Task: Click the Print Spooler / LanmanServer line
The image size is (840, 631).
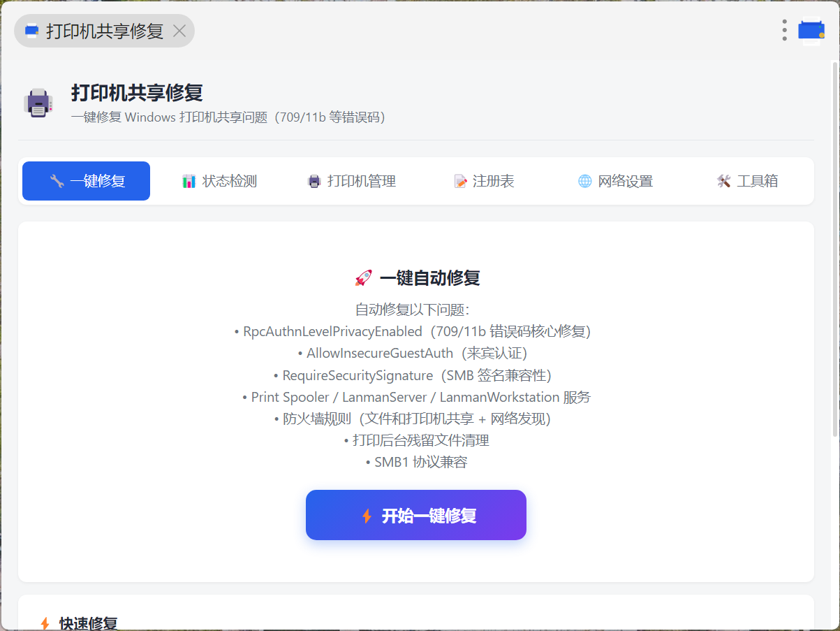Action: tap(416, 397)
